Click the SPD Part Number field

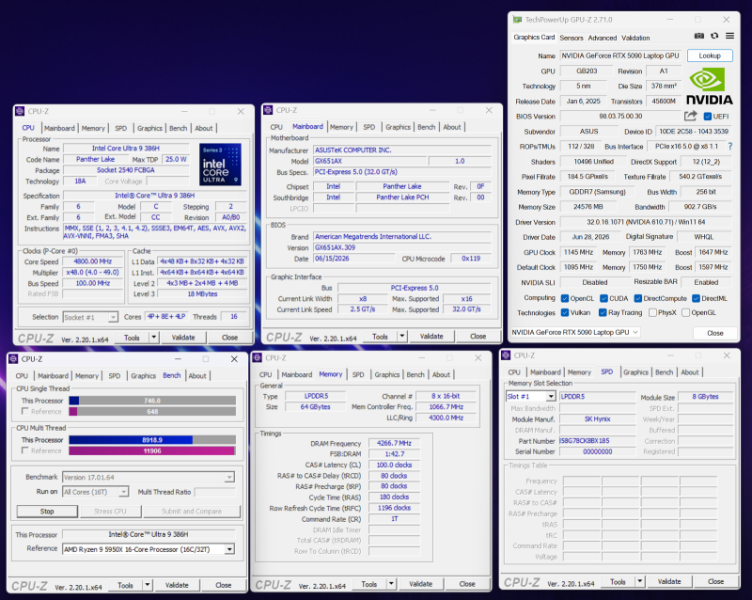pyautogui.click(x=598, y=441)
